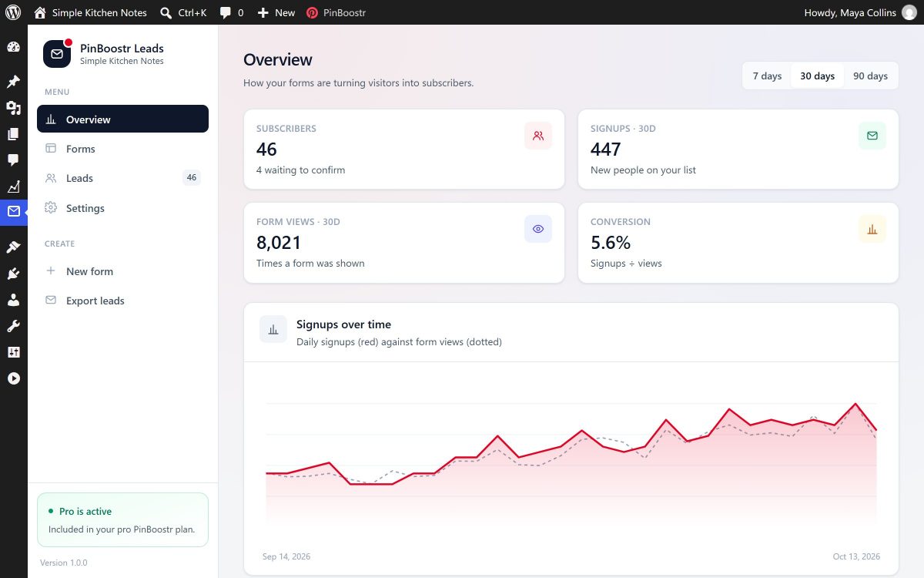Click the Signups value 447
The height and width of the screenshot is (578, 924).
(605, 150)
